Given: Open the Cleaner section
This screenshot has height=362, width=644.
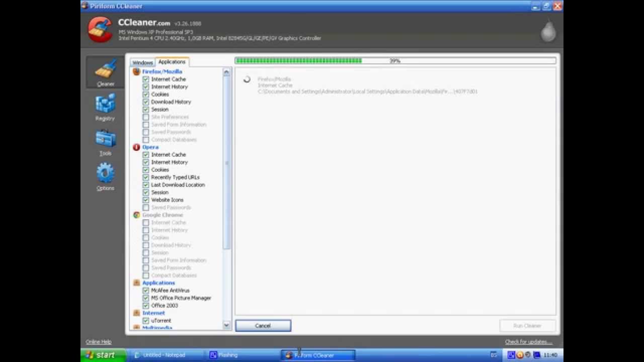Looking at the screenshot, I should pos(105,72).
